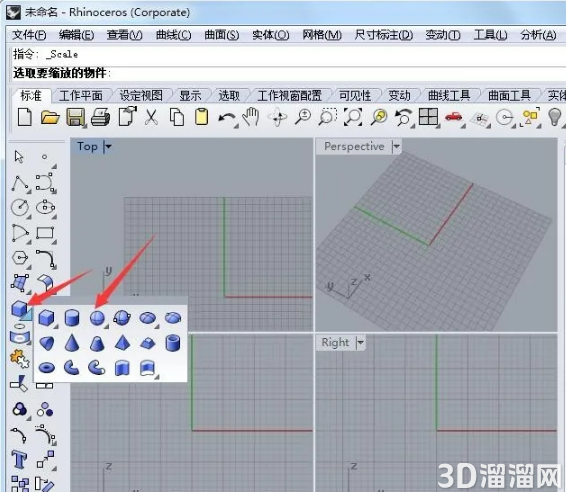The image size is (566, 492).
Task: Click the light bulb render icon
Action: 554,117
